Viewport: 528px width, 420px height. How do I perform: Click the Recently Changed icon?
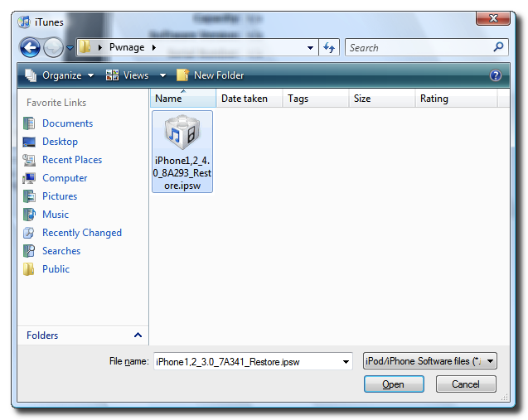pos(29,233)
